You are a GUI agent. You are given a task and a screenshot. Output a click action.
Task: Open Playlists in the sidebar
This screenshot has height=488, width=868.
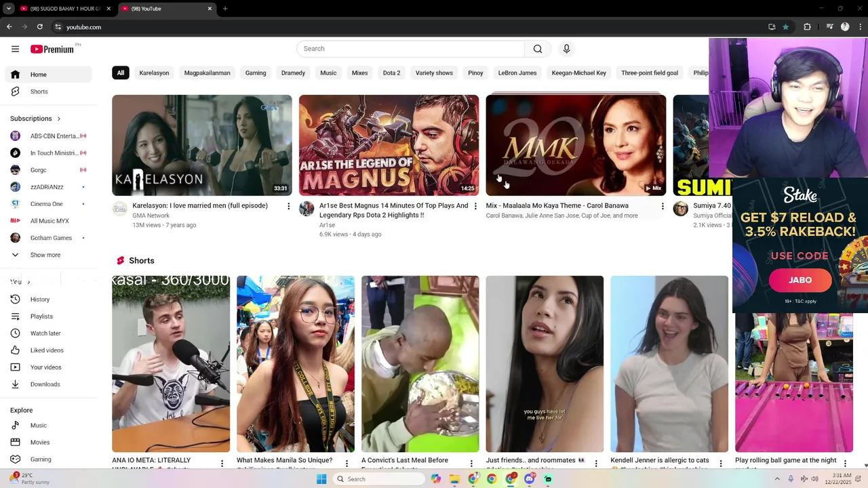47,317
